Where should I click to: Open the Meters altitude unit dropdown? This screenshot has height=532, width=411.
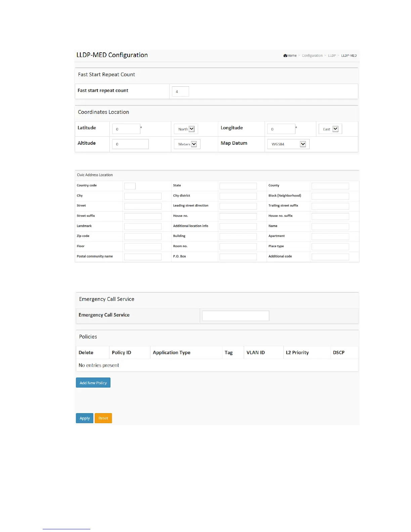[187, 144]
